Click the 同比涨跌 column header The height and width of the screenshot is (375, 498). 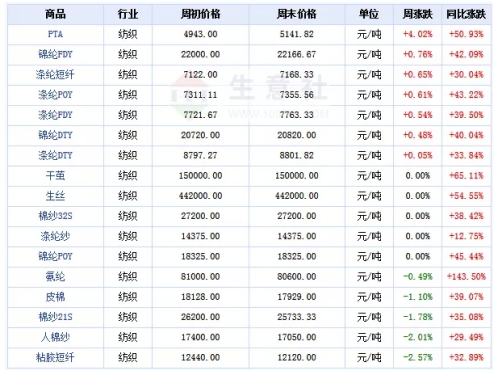[466, 14]
